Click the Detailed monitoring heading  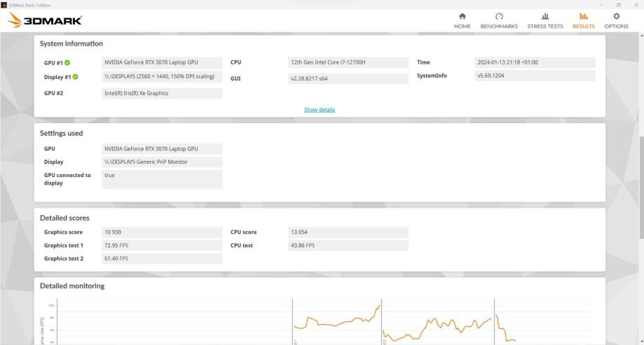tap(72, 286)
